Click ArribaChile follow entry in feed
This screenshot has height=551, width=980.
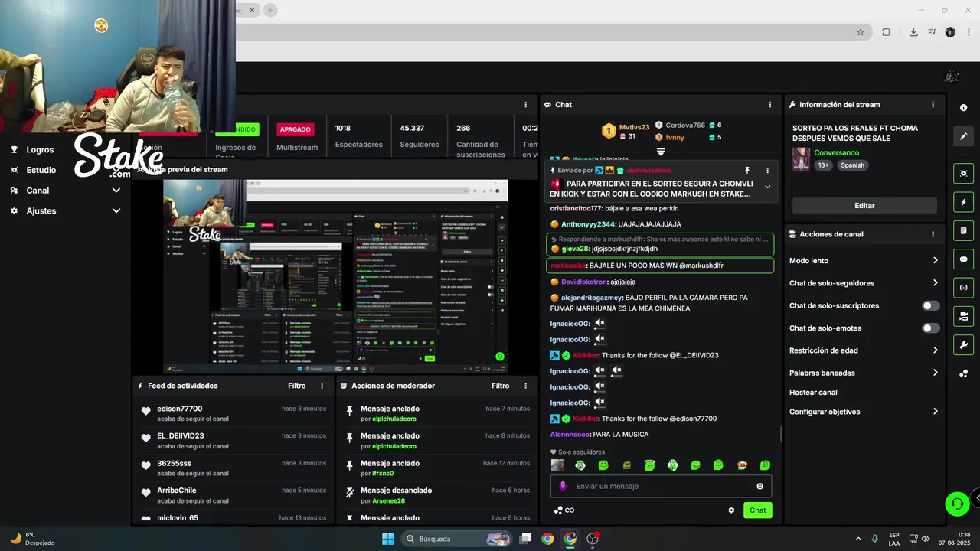click(x=234, y=495)
